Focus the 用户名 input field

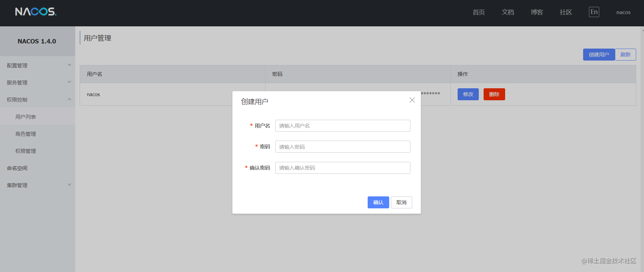click(343, 126)
